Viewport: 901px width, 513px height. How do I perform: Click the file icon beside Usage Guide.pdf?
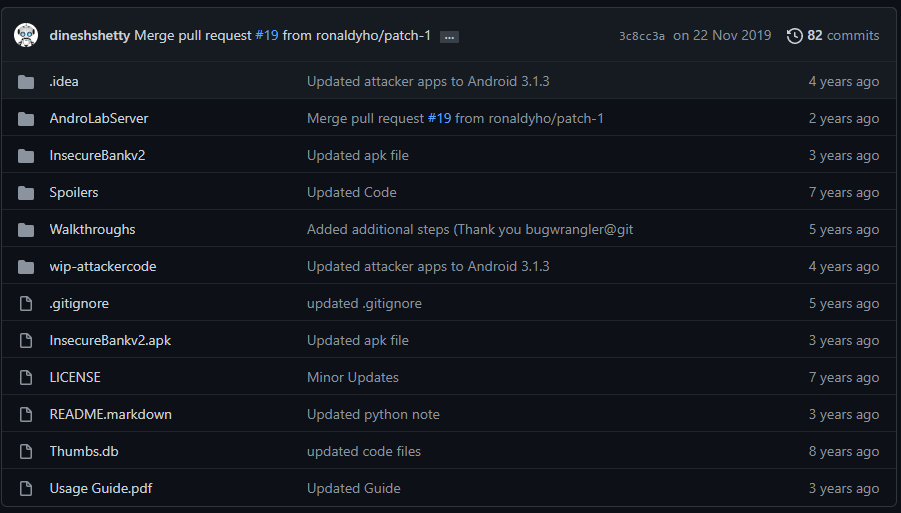pos(26,488)
